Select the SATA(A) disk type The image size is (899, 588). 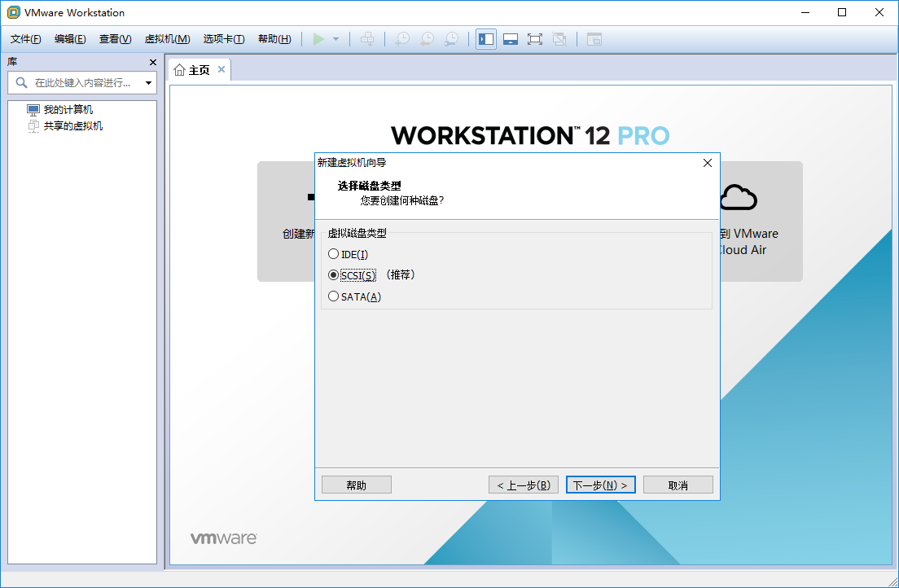pos(354,296)
